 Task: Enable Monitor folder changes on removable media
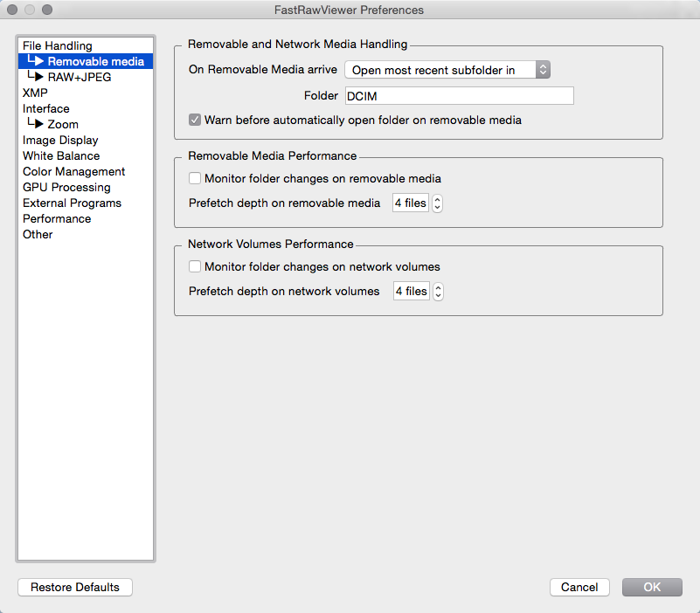click(195, 178)
